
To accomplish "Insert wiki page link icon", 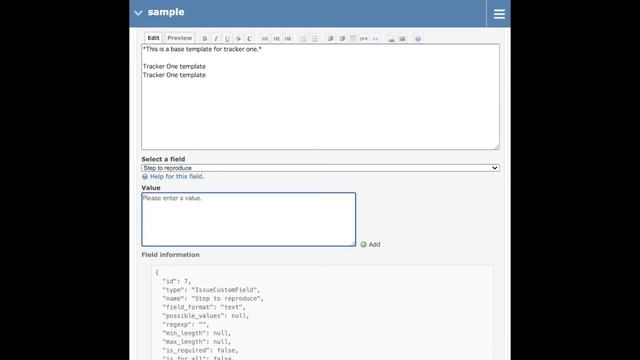I will point(391,38).
